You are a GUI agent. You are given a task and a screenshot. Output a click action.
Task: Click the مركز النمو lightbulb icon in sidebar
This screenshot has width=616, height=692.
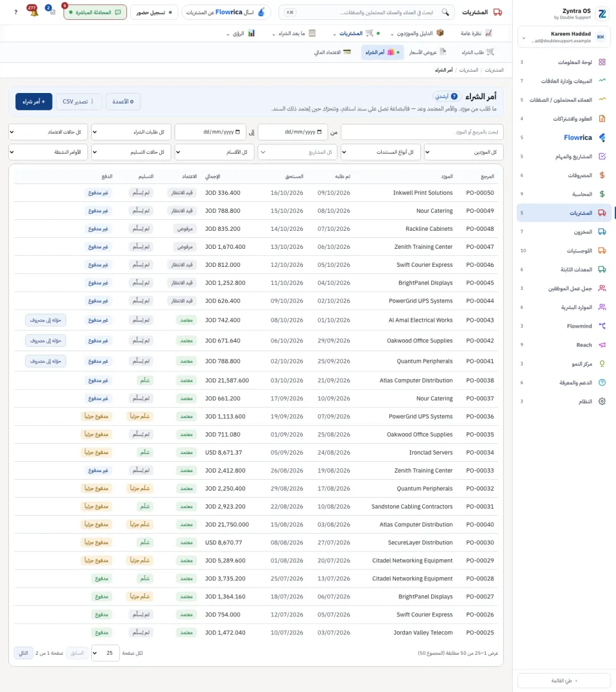pyautogui.click(x=602, y=364)
